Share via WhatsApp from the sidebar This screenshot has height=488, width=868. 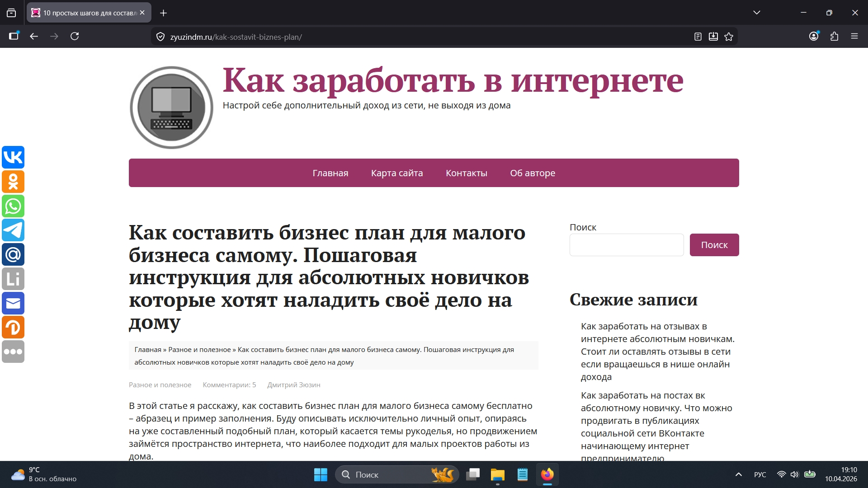click(x=14, y=206)
